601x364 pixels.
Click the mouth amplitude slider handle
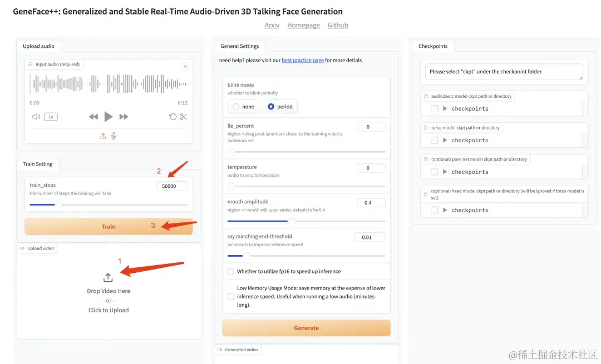click(x=291, y=221)
